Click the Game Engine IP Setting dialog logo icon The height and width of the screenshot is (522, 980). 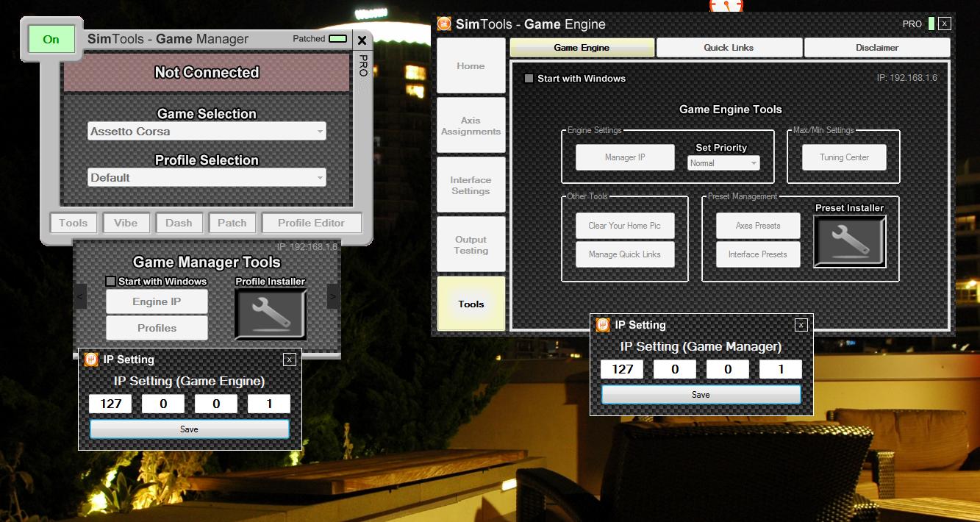tap(91, 360)
